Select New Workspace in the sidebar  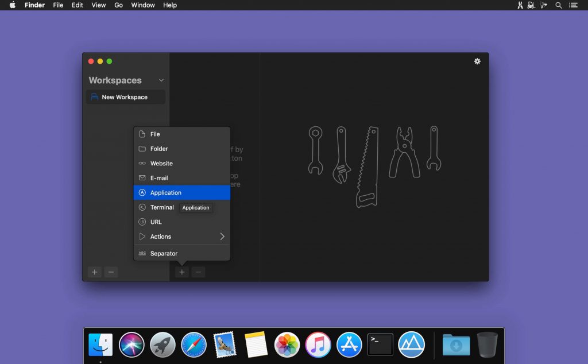(x=125, y=97)
